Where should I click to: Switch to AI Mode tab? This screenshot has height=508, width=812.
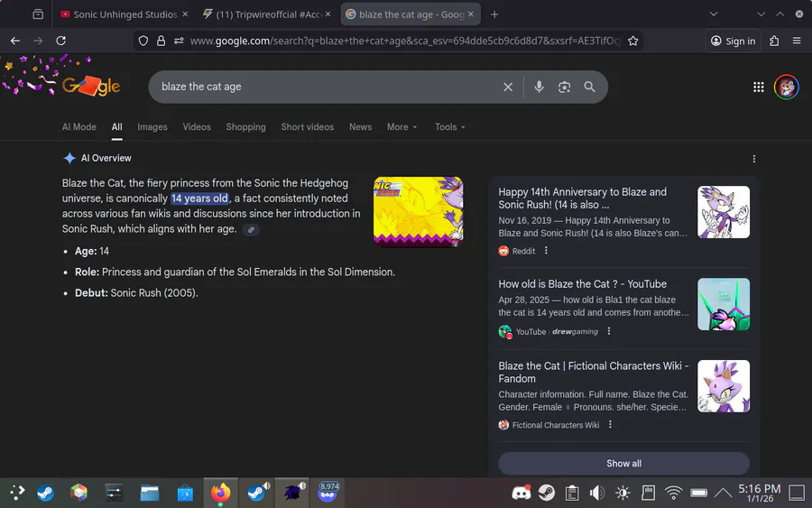[x=79, y=127]
